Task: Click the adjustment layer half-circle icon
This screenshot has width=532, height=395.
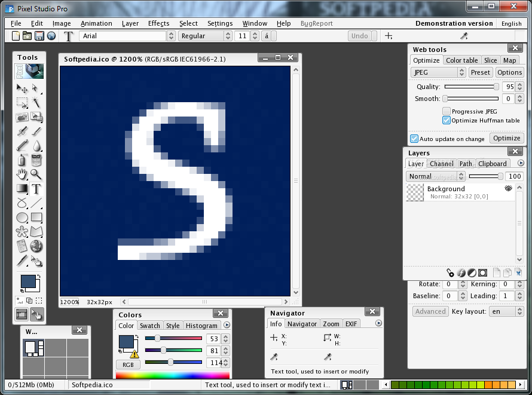Action: pos(472,273)
